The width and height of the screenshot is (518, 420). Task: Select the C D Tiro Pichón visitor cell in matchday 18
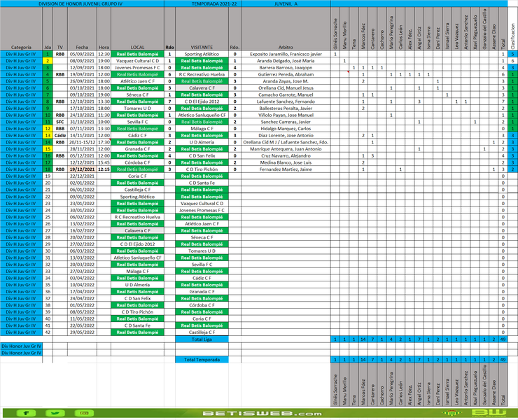(202, 169)
